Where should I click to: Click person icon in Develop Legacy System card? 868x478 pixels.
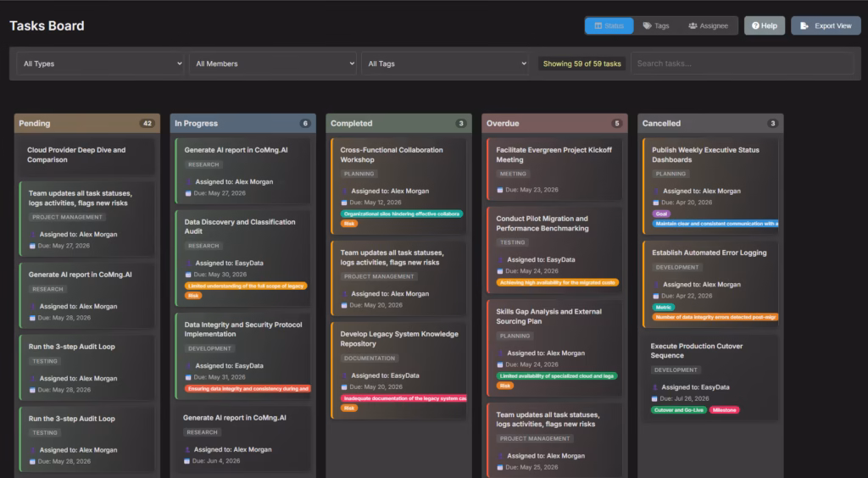[x=344, y=375]
